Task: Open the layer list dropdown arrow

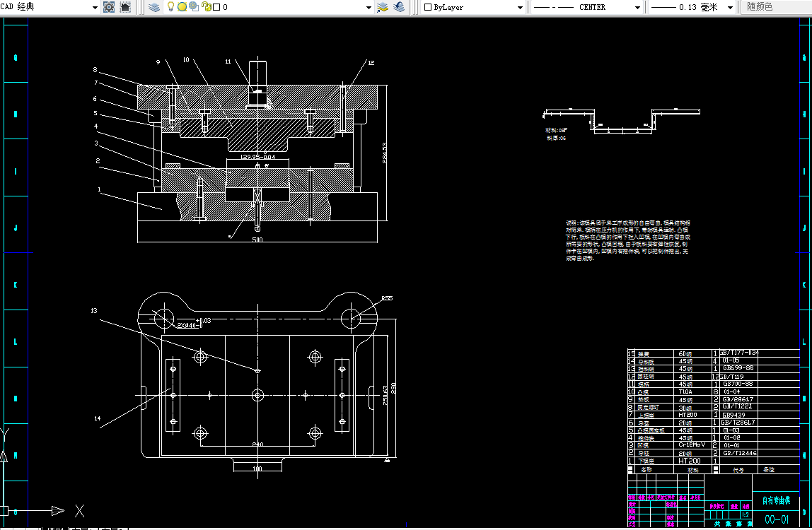Action: (369, 7)
